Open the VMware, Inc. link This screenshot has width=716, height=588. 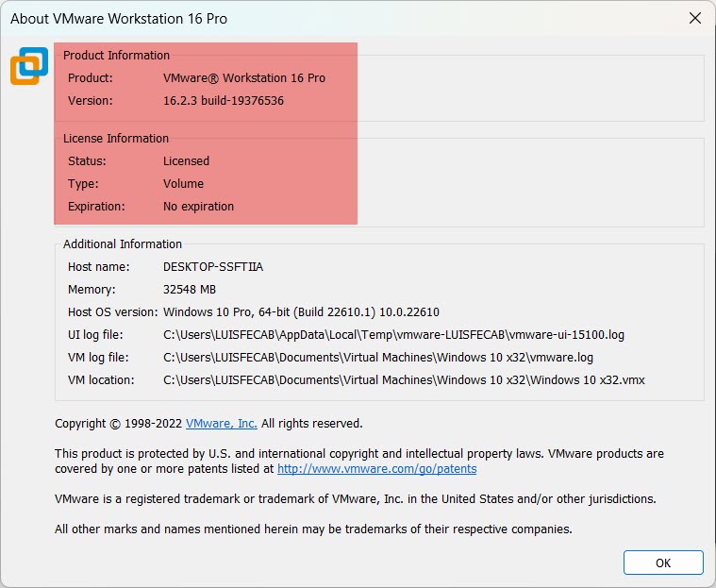tap(222, 424)
